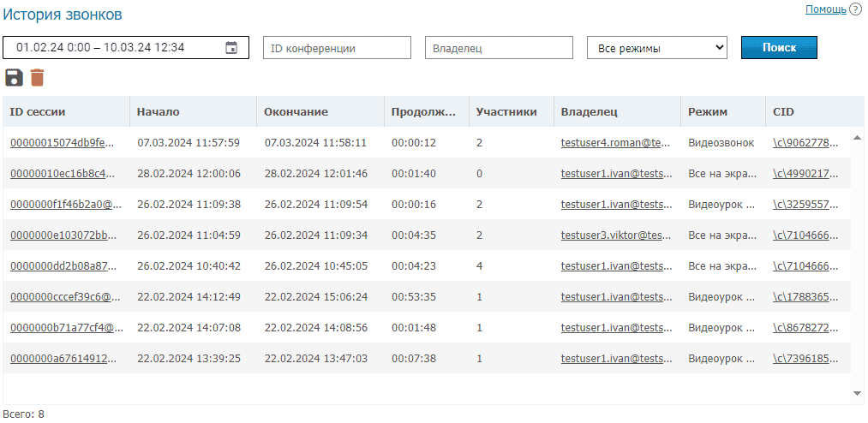Click the Поиск search button

[779, 48]
